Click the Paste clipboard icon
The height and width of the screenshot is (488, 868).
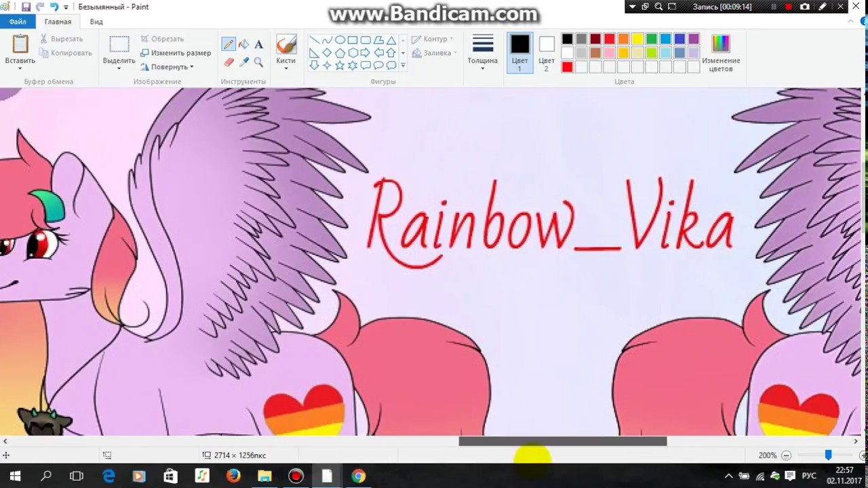click(20, 45)
